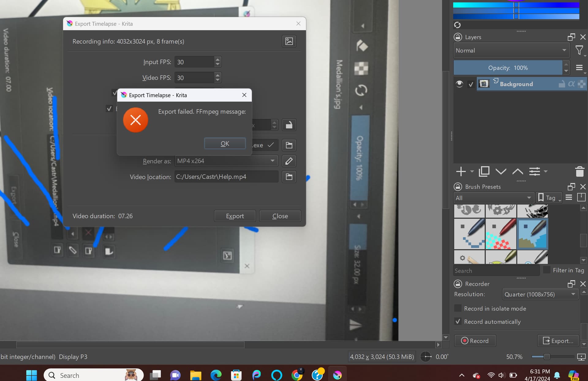Hide the Background layer with the eye icon

click(459, 84)
